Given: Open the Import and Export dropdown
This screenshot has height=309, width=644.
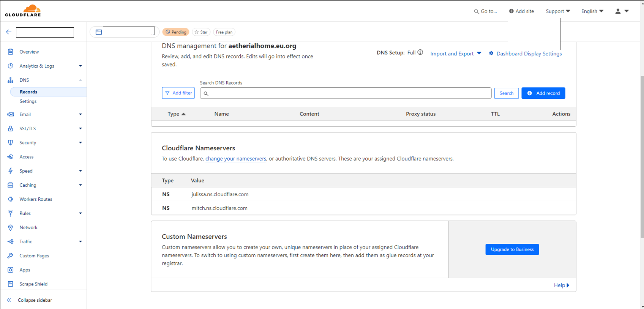Looking at the screenshot, I should point(456,54).
